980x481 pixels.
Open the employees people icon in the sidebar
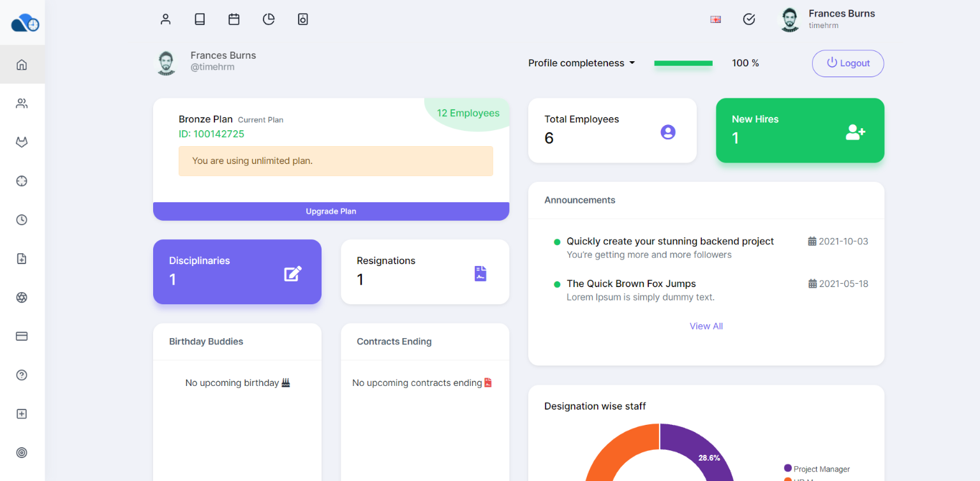tap(22, 103)
